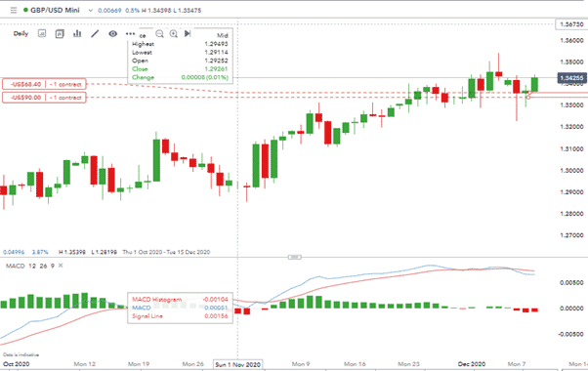This screenshot has width=588, height=371.
Task: Click the Dec 2020 label on time axis
Action: coord(472,364)
